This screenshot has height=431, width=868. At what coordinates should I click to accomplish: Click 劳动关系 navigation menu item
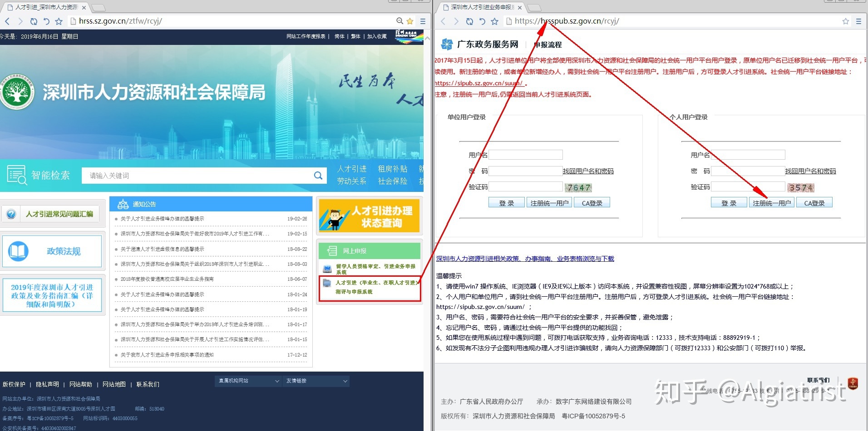(x=352, y=181)
